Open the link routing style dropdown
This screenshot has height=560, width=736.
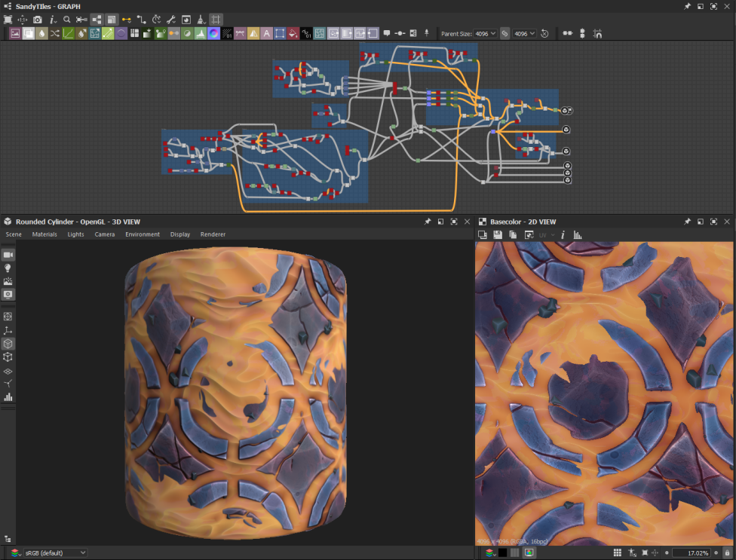pyautogui.click(x=141, y=20)
